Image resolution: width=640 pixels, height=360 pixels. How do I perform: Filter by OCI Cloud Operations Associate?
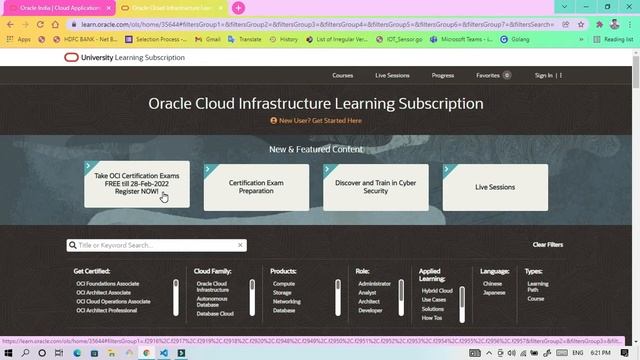click(x=113, y=302)
